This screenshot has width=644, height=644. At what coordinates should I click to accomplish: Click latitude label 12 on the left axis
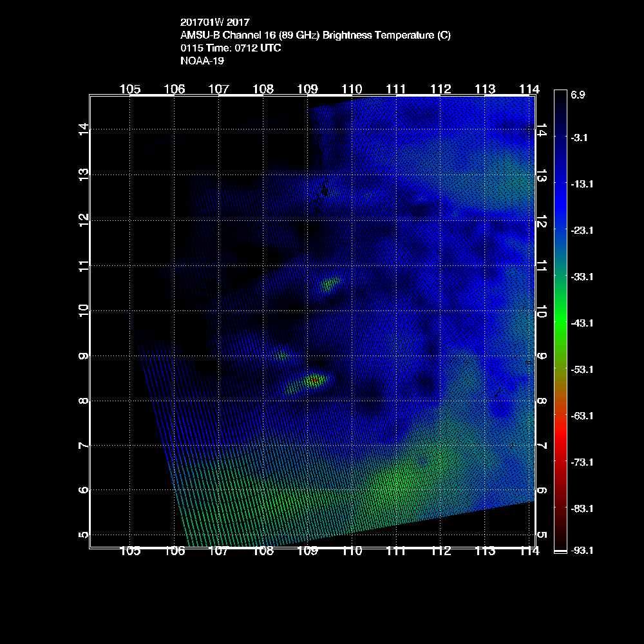(x=83, y=220)
